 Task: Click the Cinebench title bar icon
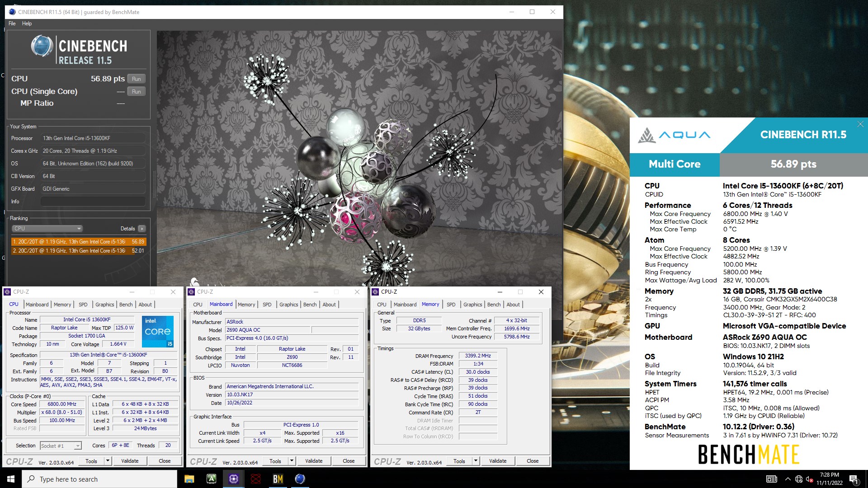pos(12,12)
